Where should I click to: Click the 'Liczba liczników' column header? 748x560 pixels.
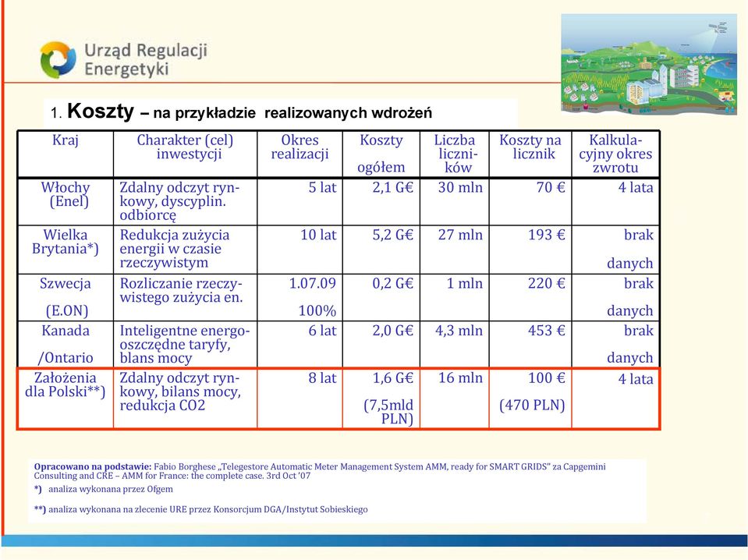click(x=455, y=154)
